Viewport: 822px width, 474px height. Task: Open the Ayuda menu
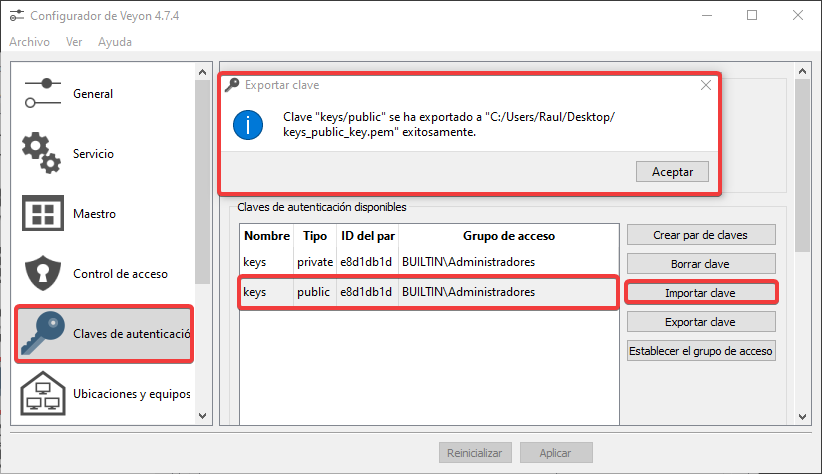click(x=115, y=42)
